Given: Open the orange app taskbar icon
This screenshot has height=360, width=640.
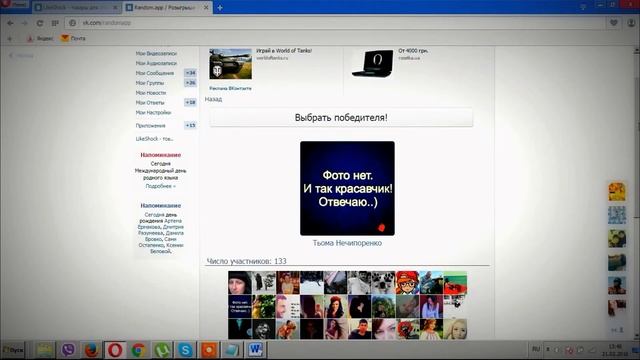Looking at the screenshot, I should [x=209, y=350].
